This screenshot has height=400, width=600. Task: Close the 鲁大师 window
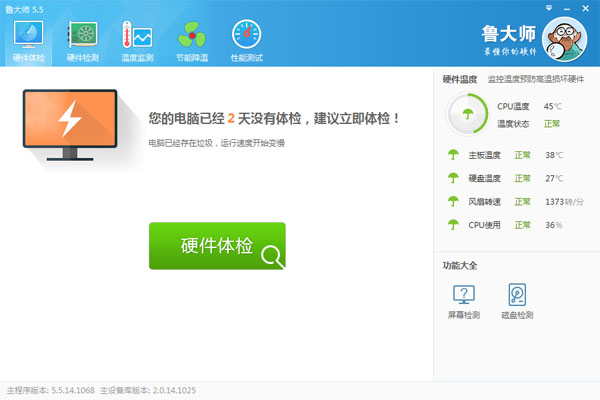[585, 8]
